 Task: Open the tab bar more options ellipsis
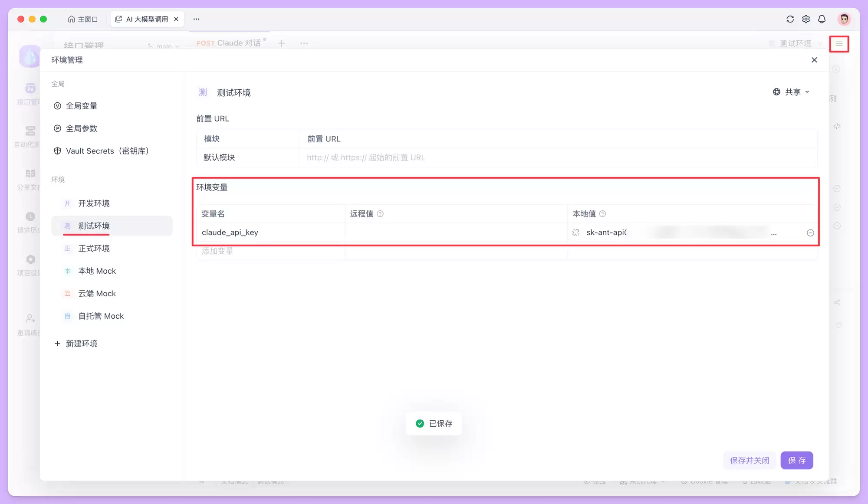(197, 19)
